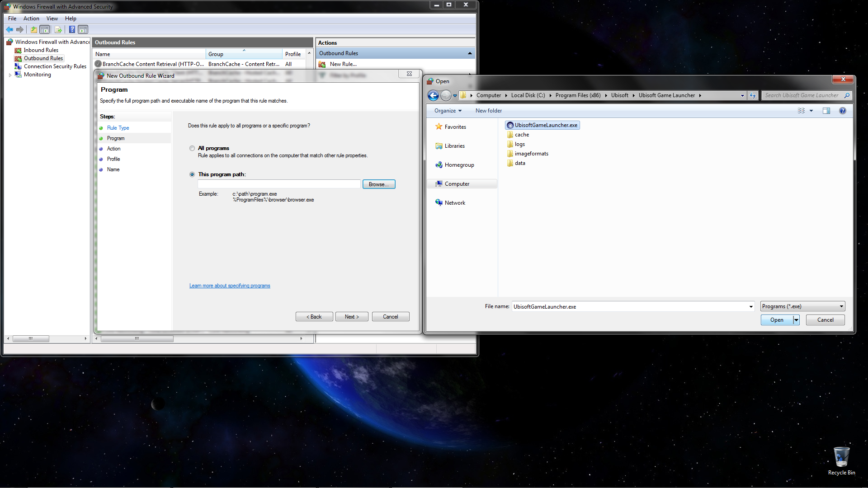This screenshot has width=868, height=488.
Task: Open the Organize dropdown menu
Action: pyautogui.click(x=448, y=111)
